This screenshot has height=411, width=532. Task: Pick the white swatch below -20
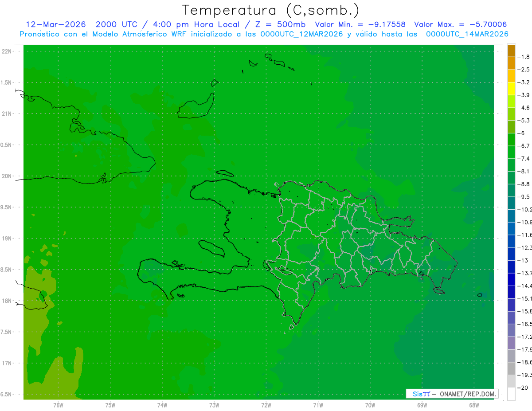pyautogui.click(x=511, y=394)
